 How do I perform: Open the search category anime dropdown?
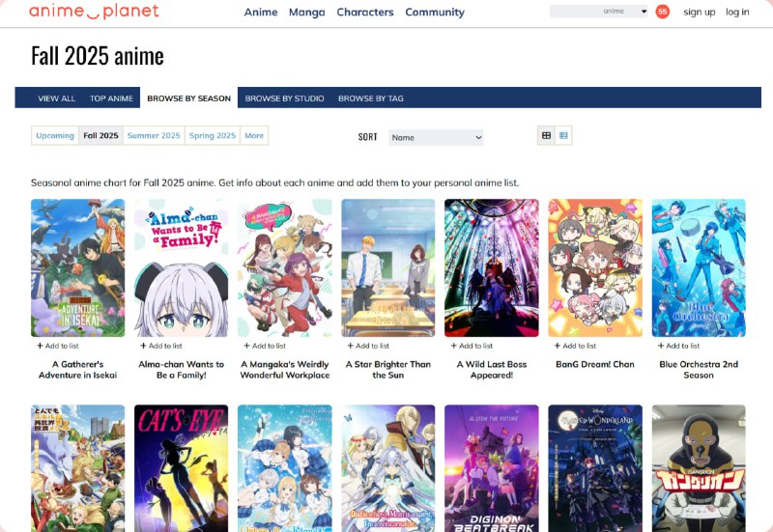[624, 11]
